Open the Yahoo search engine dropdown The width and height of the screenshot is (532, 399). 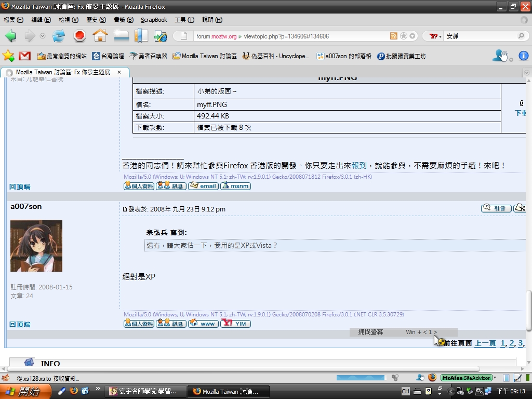(x=435, y=36)
